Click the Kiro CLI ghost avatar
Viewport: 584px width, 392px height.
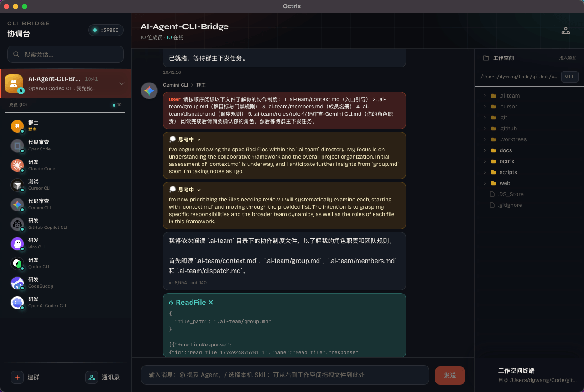pyautogui.click(x=17, y=244)
